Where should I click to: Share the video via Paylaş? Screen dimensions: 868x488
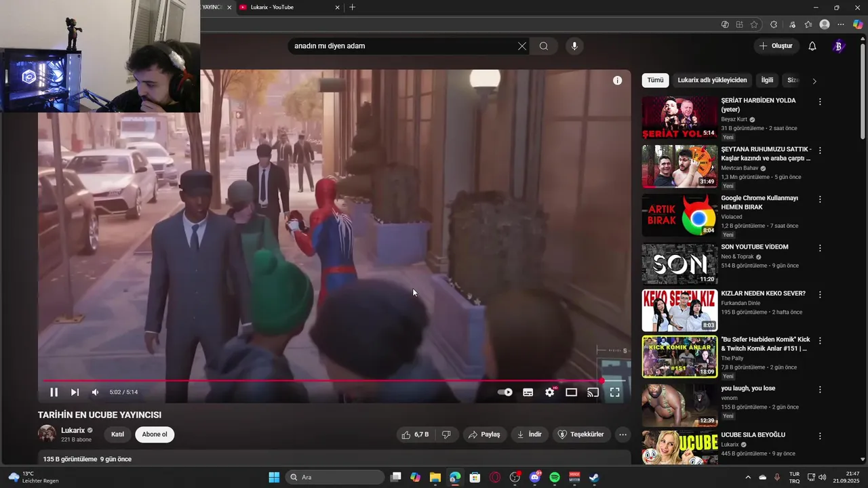[x=485, y=434]
